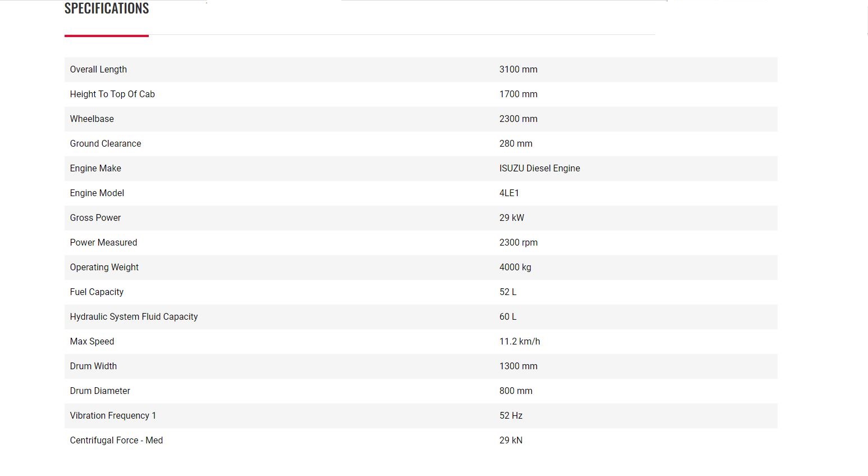Click the Specifications section heading

(x=107, y=8)
